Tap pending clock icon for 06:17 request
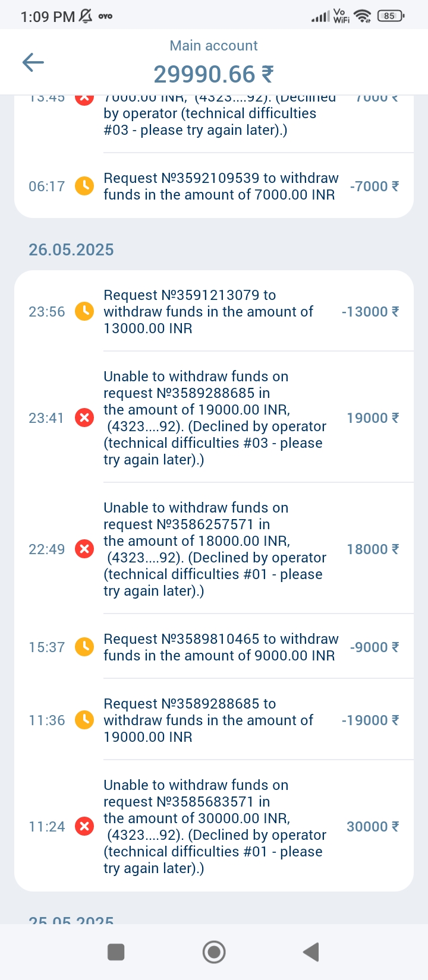This screenshot has width=428, height=980. [84, 186]
